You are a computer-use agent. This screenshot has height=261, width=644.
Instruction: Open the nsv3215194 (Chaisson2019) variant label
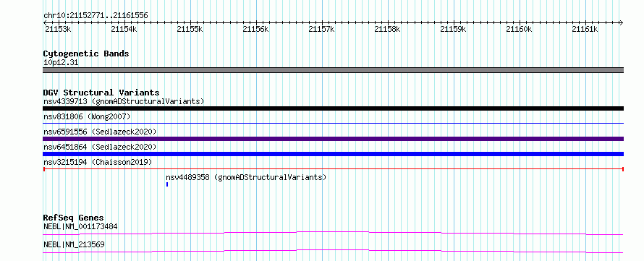pyautogui.click(x=98, y=162)
